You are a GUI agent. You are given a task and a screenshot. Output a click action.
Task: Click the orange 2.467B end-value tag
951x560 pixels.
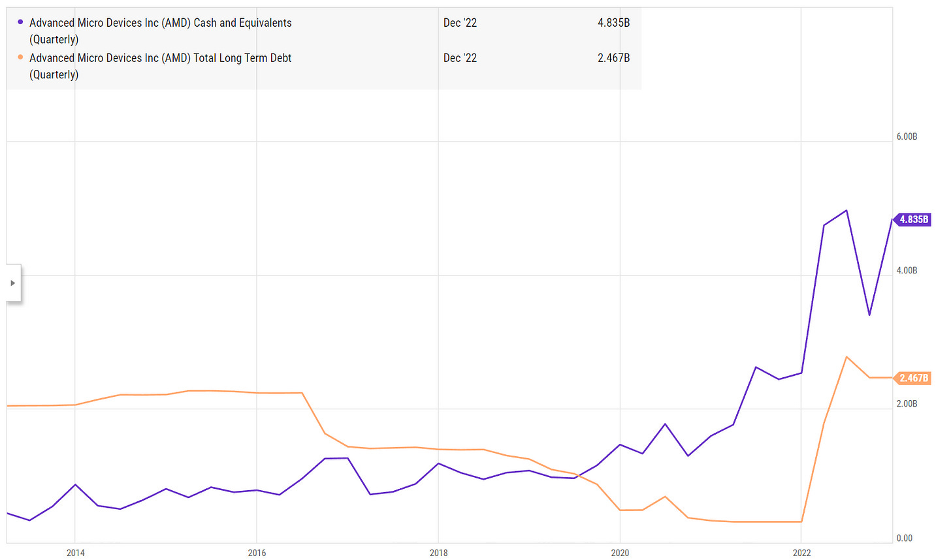[912, 378]
